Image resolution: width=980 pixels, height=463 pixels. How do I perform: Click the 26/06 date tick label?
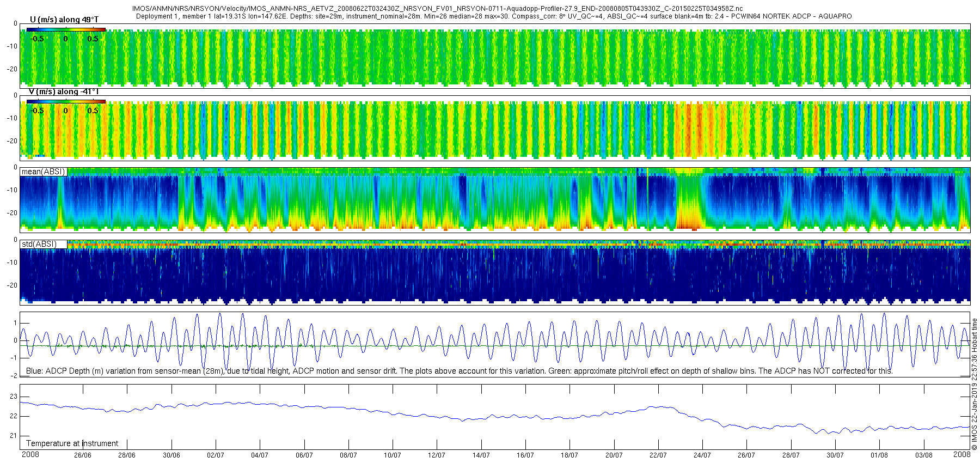83,455
